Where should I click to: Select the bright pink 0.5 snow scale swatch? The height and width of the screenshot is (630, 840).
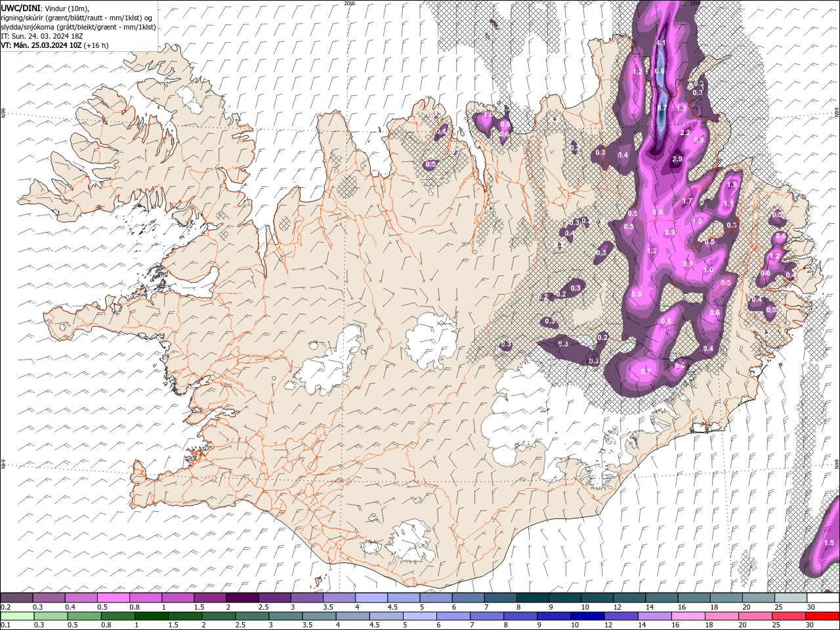tap(113, 598)
